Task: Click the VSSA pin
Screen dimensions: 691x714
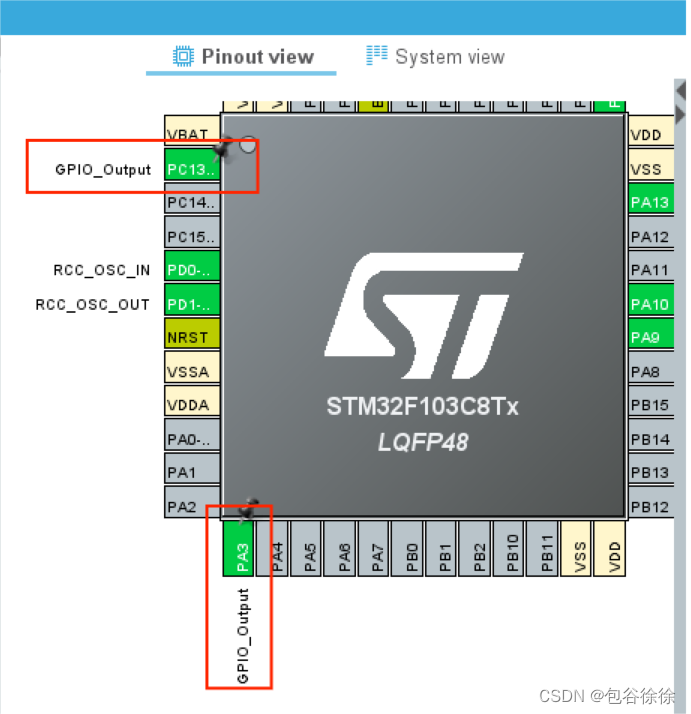Action: click(x=192, y=367)
